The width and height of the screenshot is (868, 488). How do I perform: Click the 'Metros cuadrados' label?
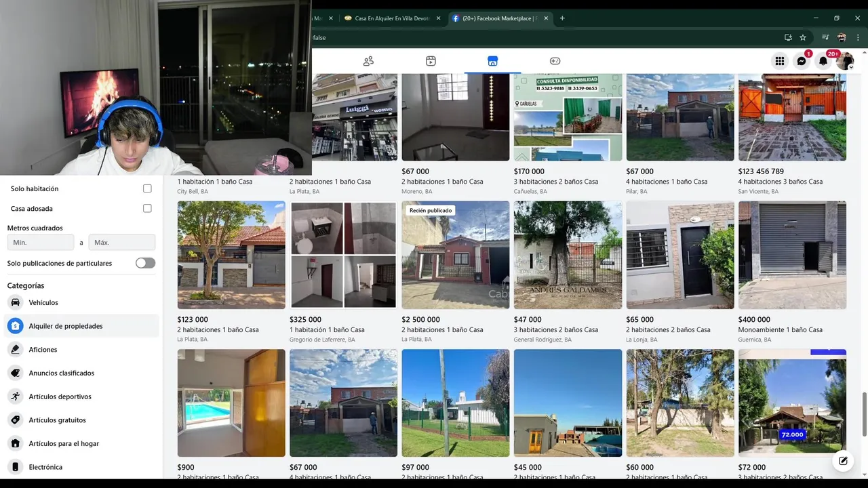(x=35, y=228)
